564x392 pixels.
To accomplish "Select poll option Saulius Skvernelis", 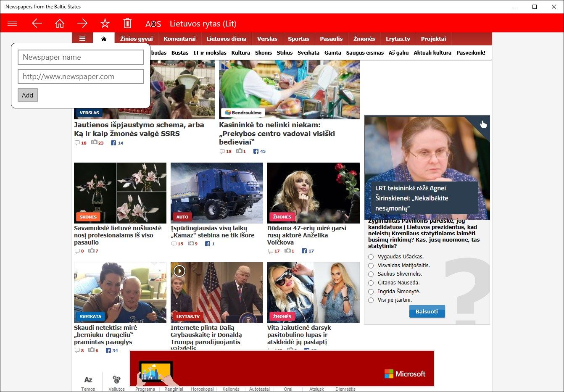I will click(x=371, y=274).
